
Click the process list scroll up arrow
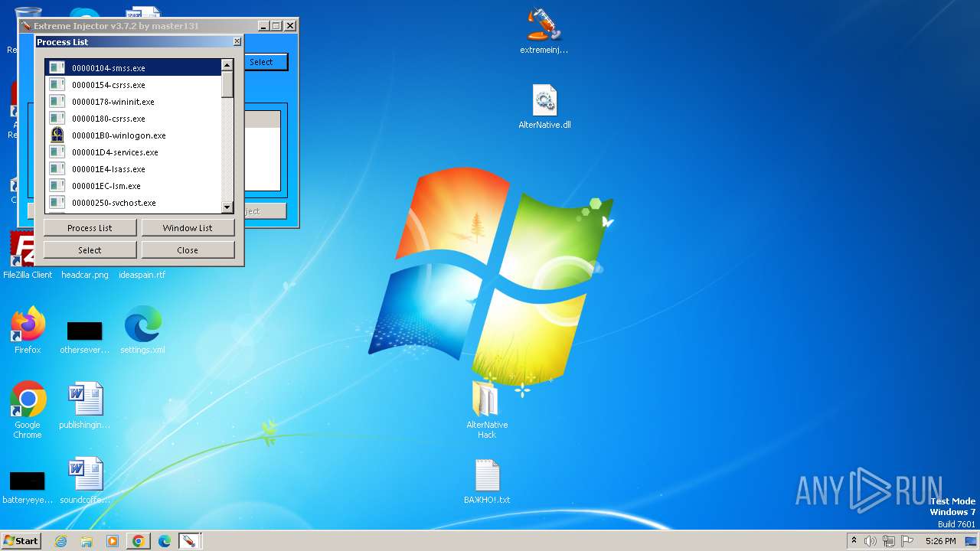tap(227, 65)
